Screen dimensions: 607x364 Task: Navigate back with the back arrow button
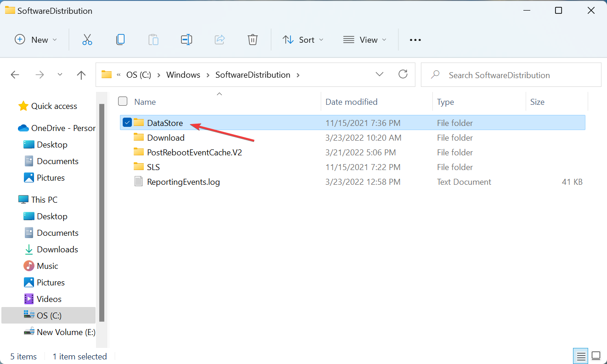15,74
